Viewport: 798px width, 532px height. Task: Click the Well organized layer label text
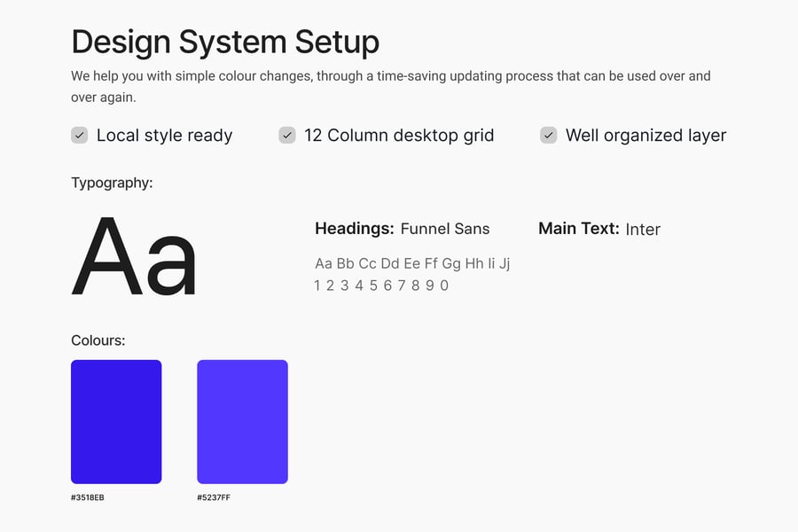[645, 136]
